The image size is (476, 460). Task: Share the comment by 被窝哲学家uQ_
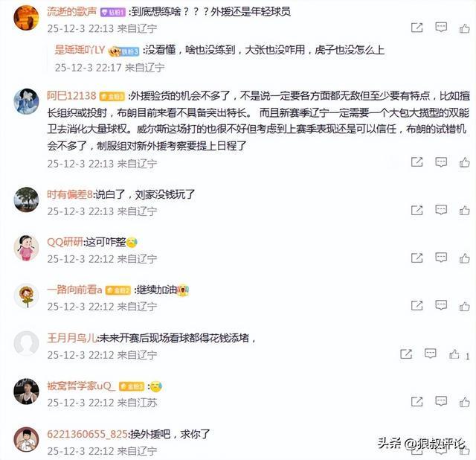[x=416, y=401]
